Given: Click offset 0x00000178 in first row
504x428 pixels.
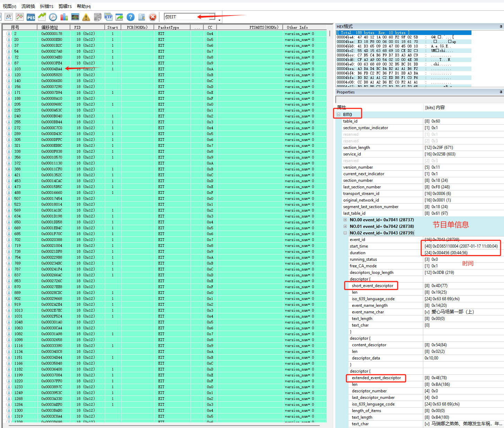Looking at the screenshot, I should (52, 34).
